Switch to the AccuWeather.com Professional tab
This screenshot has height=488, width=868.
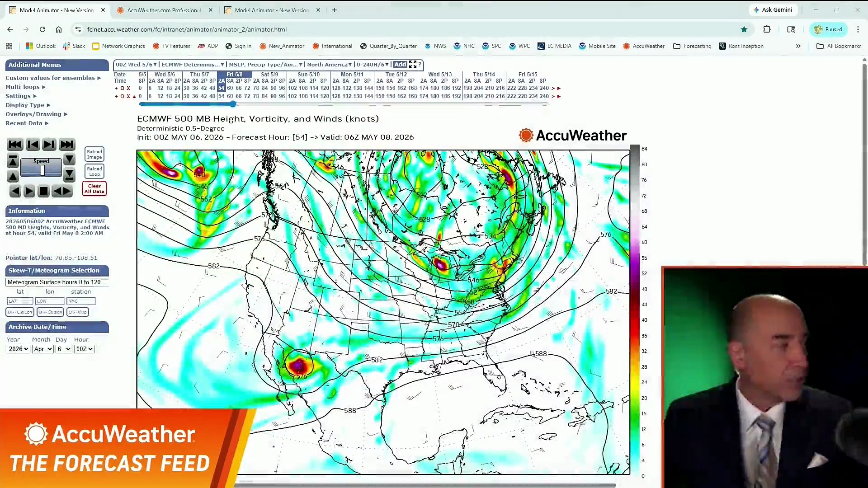click(164, 10)
